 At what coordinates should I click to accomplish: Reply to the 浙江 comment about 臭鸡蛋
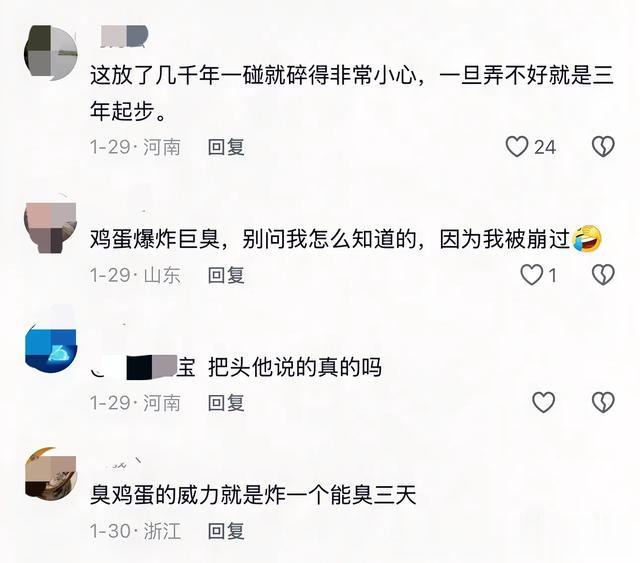pos(226,531)
